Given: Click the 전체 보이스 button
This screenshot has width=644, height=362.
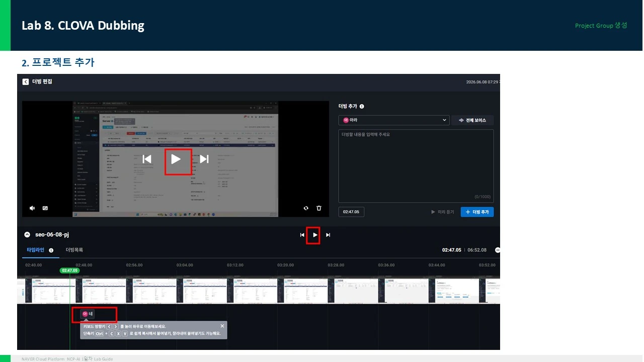Looking at the screenshot, I should (472, 120).
